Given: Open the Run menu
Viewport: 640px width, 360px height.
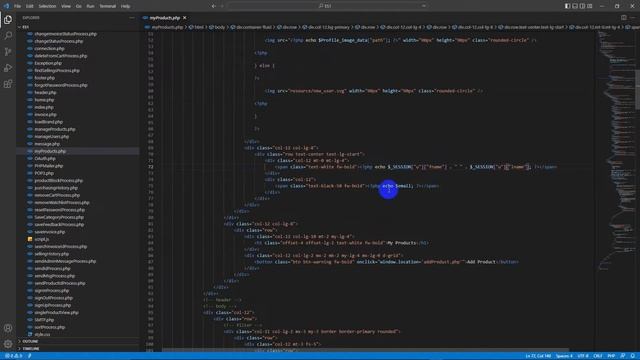Looking at the screenshot, I should [90, 6].
